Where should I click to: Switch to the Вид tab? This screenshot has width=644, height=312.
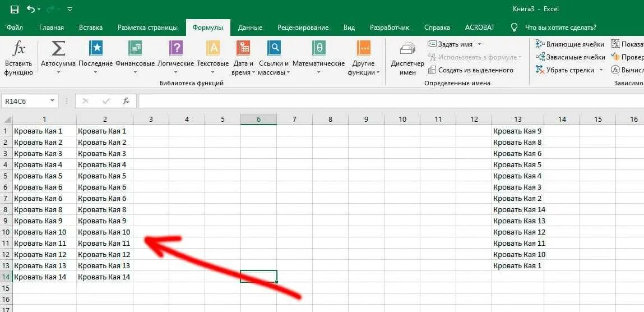pos(349,27)
